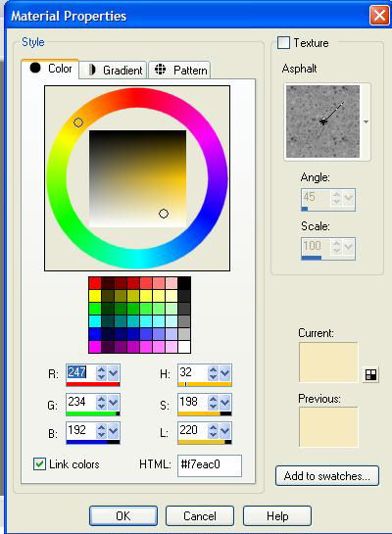
Task: Click Add to swatches button
Action: coord(327,476)
